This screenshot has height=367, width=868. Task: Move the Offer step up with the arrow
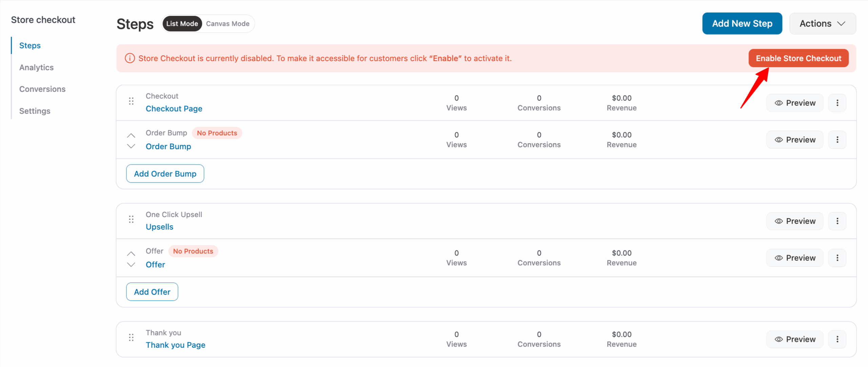tap(131, 254)
